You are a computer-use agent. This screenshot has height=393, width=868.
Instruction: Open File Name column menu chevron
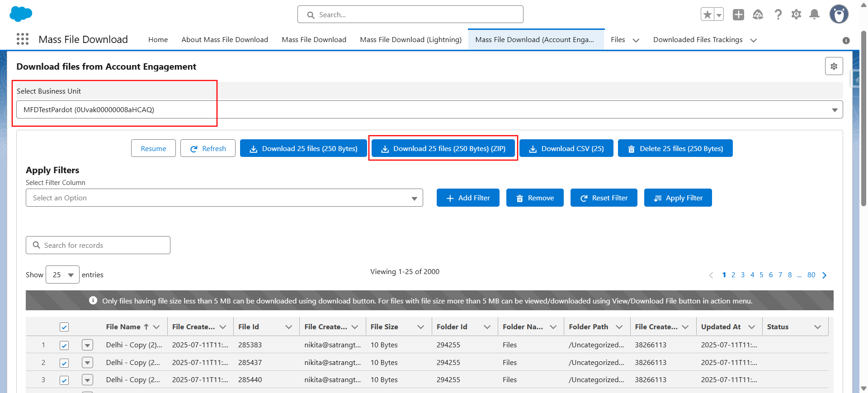coord(156,327)
